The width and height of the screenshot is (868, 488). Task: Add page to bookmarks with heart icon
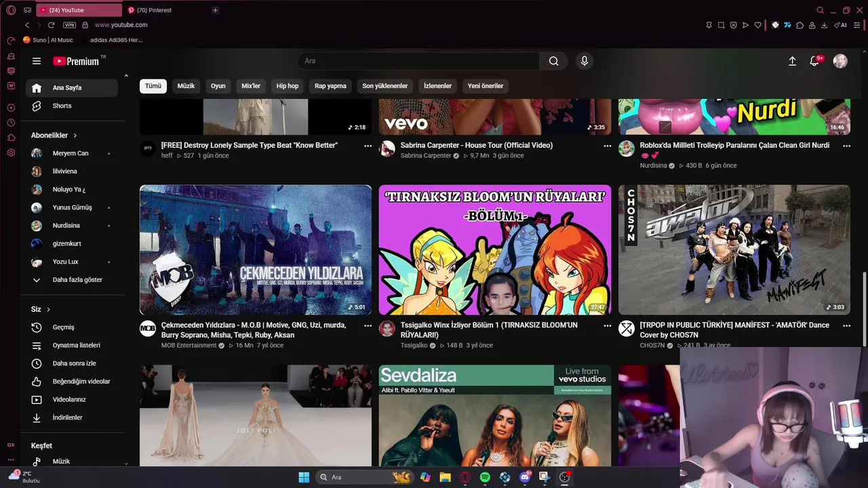pos(758,25)
